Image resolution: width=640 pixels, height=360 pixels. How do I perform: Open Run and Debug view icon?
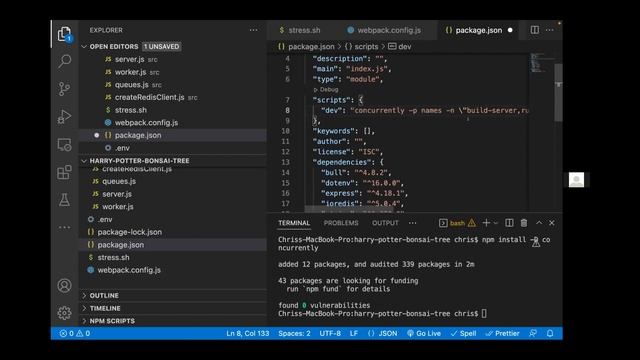click(64, 117)
